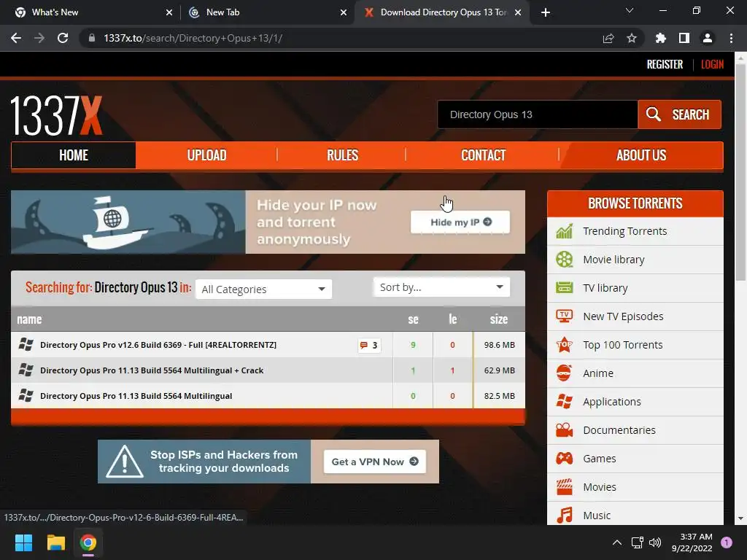747x560 pixels.
Task: Click the New TV Episodes icon
Action: pyautogui.click(x=564, y=316)
